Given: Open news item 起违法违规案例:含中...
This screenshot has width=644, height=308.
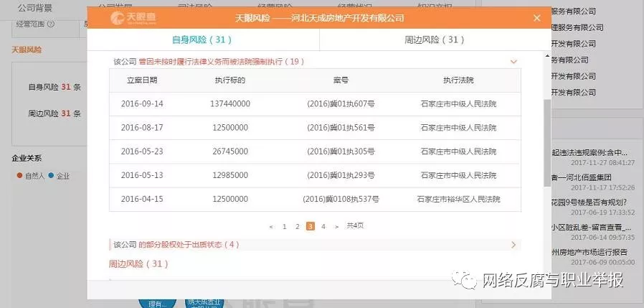Looking at the screenshot, I should [589, 153].
